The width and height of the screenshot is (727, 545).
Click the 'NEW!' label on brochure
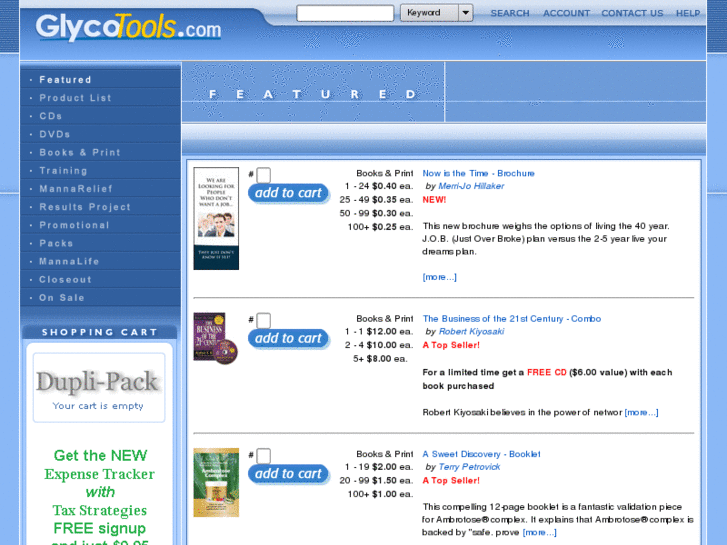(x=434, y=200)
